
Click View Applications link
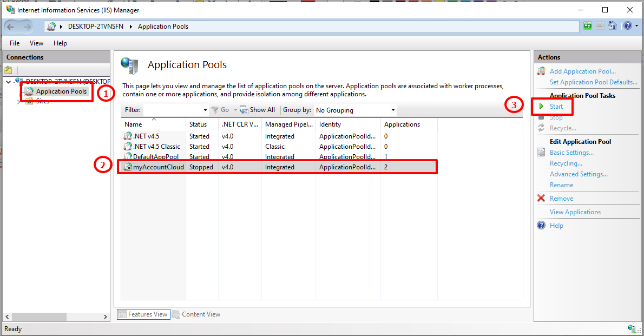coord(575,212)
